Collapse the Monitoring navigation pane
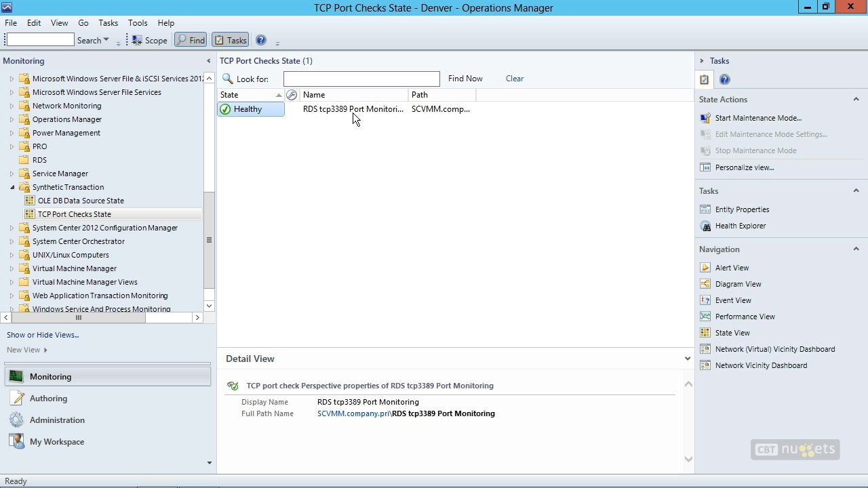The height and width of the screenshot is (488, 868). [208, 61]
